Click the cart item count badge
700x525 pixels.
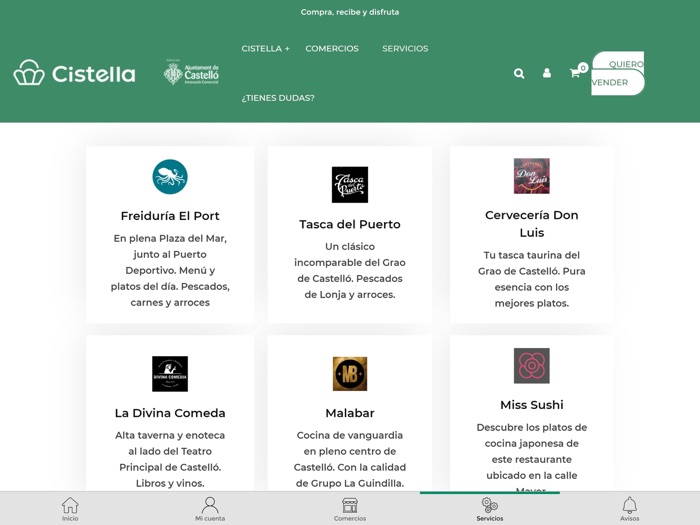pos(583,68)
